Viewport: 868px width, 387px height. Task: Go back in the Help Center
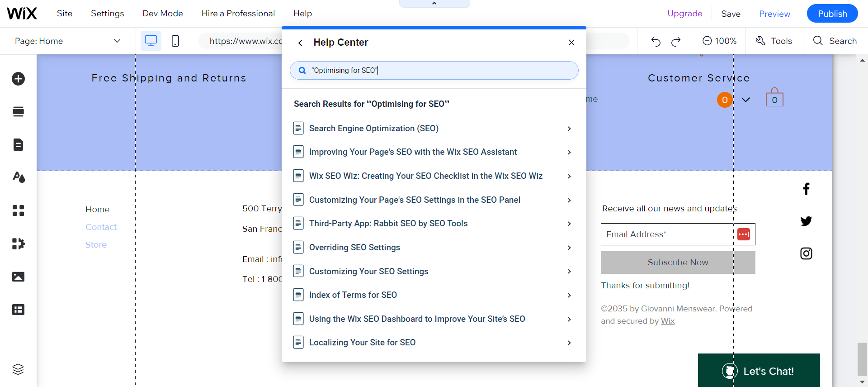coord(300,43)
